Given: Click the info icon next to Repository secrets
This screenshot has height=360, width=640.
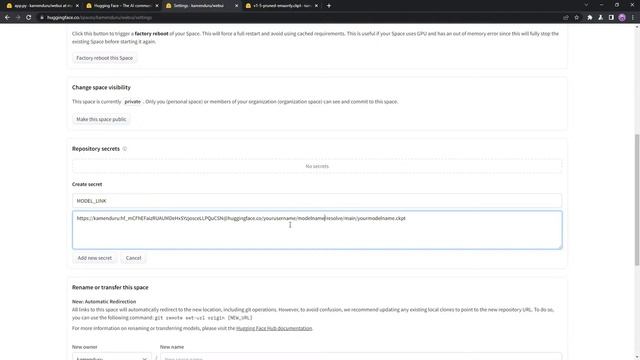Looking at the screenshot, I should tap(125, 149).
